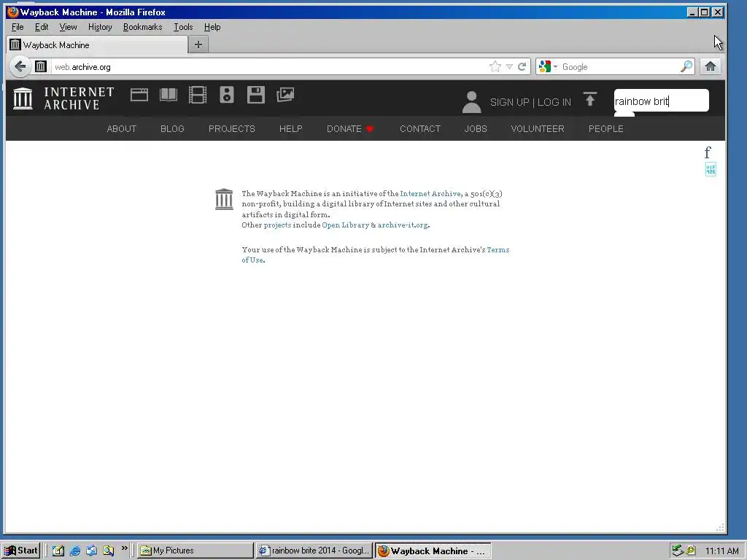This screenshot has width=747, height=560.
Task: Launch Internet Explorer from quick launch
Action: pos(75,551)
